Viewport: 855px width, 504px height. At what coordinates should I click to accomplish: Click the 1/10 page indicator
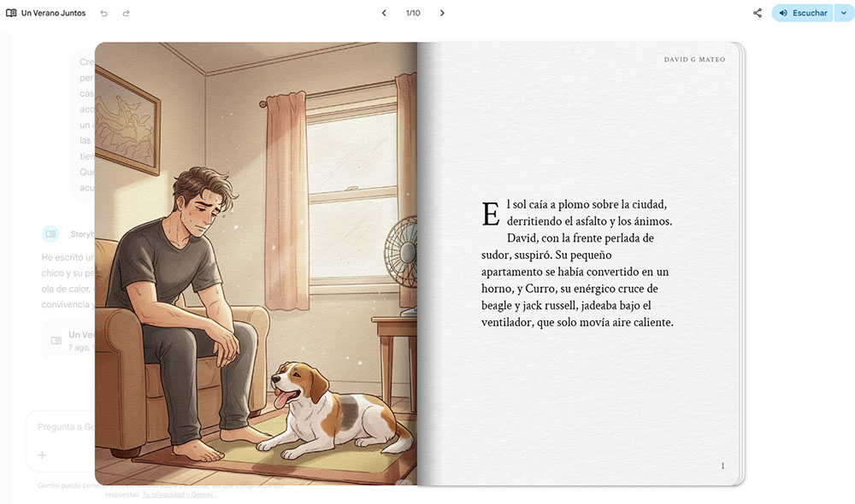coord(413,13)
